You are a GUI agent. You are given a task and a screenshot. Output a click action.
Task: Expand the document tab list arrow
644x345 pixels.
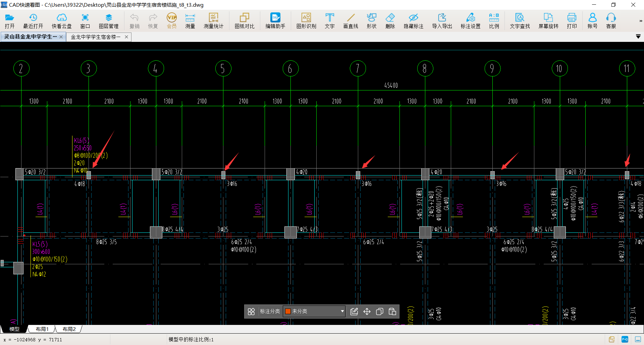638,37
